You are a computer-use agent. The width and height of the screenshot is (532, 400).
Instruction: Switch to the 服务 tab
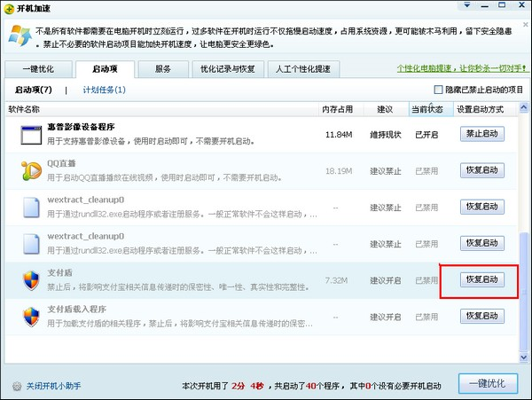[x=163, y=68]
